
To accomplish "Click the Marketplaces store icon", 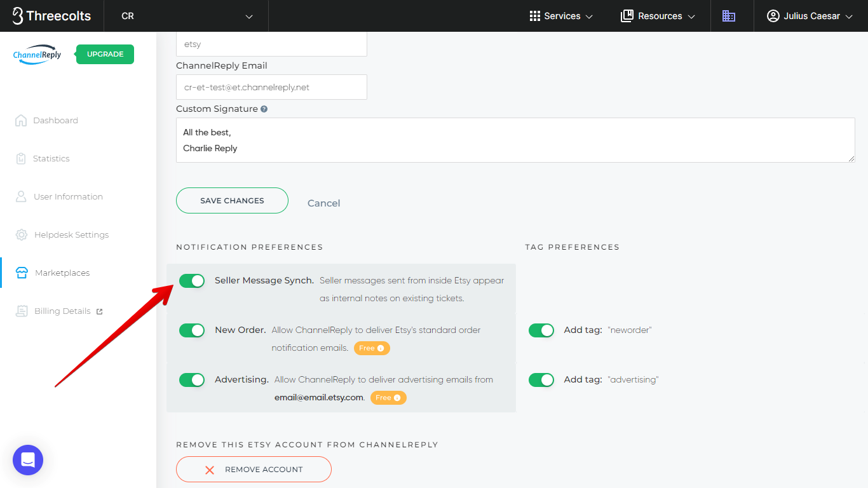I will (x=22, y=273).
